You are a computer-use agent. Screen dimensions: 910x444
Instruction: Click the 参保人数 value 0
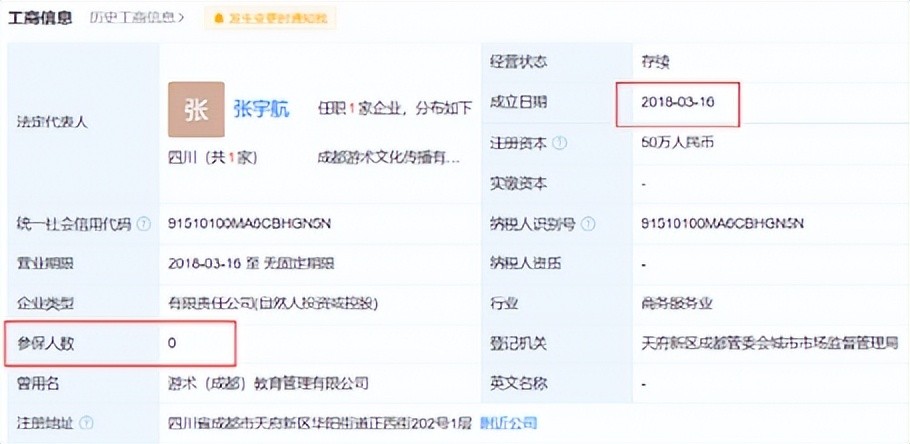[172, 343]
